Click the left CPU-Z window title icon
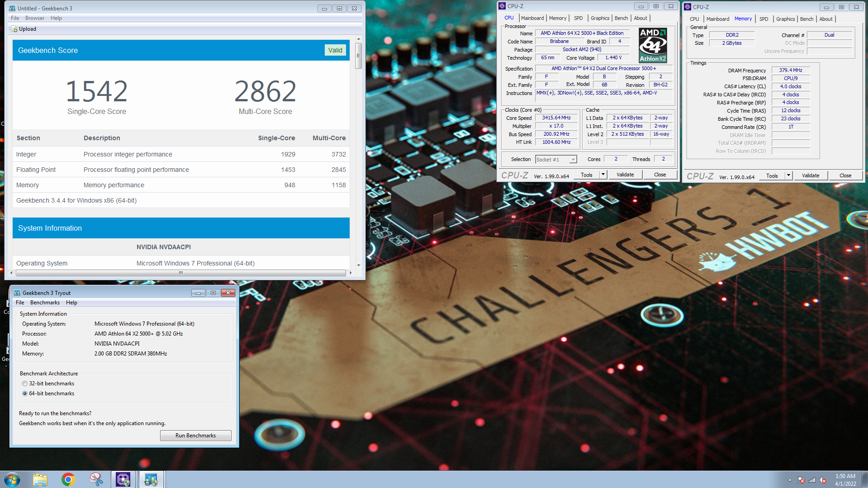This screenshot has width=868, height=488. click(x=502, y=6)
